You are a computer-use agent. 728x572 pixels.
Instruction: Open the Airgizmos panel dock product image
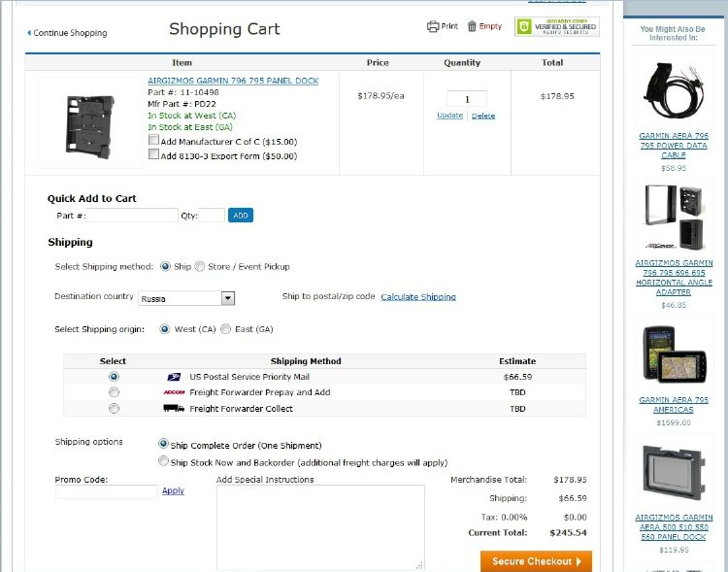[x=90, y=122]
